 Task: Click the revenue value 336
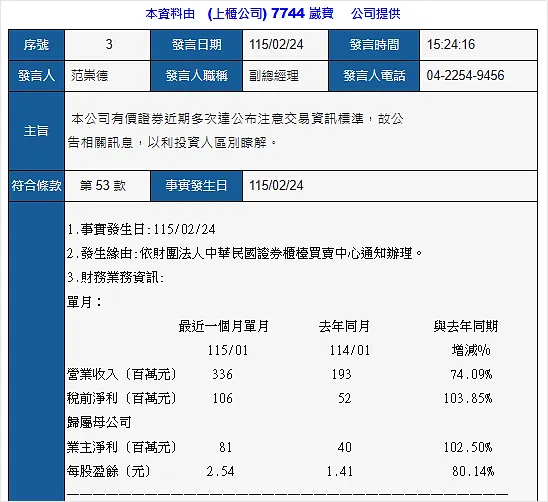[x=223, y=374]
